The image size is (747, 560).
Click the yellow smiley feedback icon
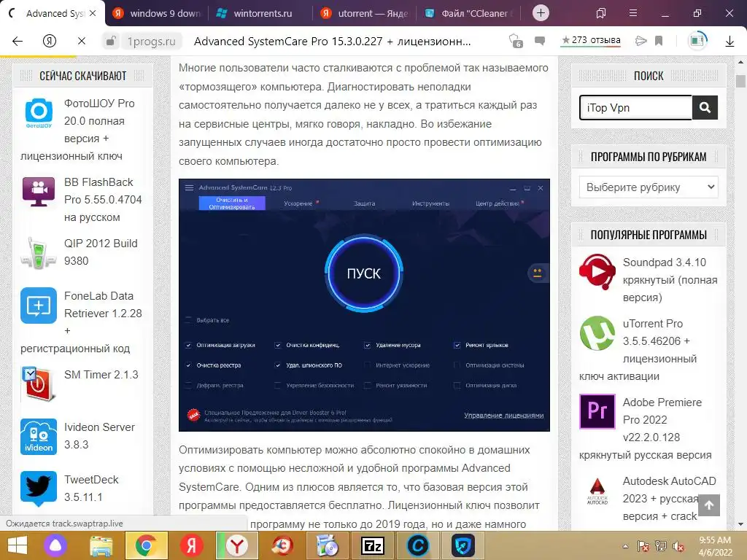pyautogui.click(x=538, y=273)
